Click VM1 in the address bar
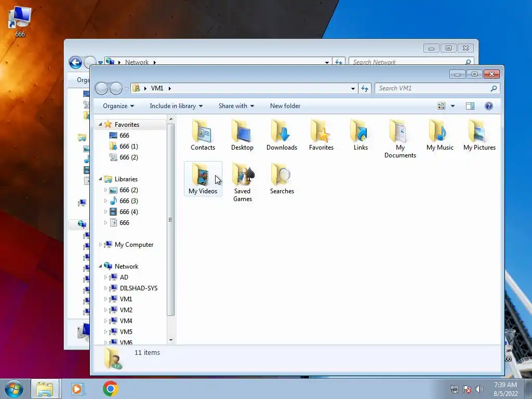532x399 pixels. pos(157,88)
